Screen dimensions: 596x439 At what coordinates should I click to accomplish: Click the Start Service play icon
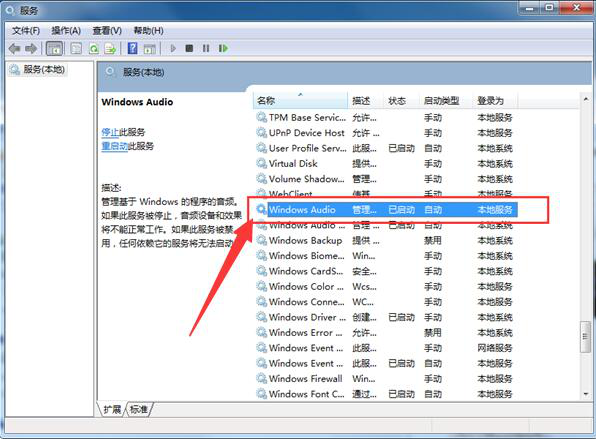[173, 48]
